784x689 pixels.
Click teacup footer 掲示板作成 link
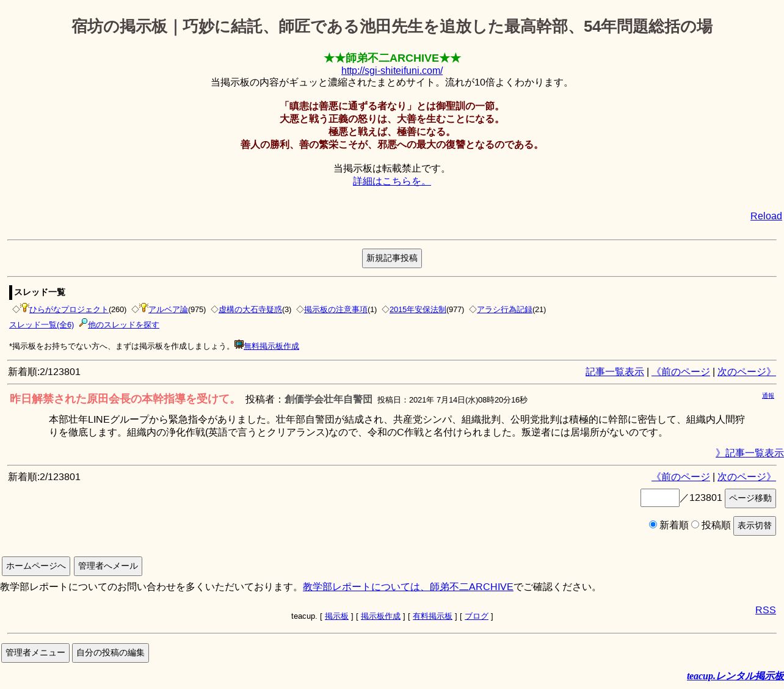point(380,616)
